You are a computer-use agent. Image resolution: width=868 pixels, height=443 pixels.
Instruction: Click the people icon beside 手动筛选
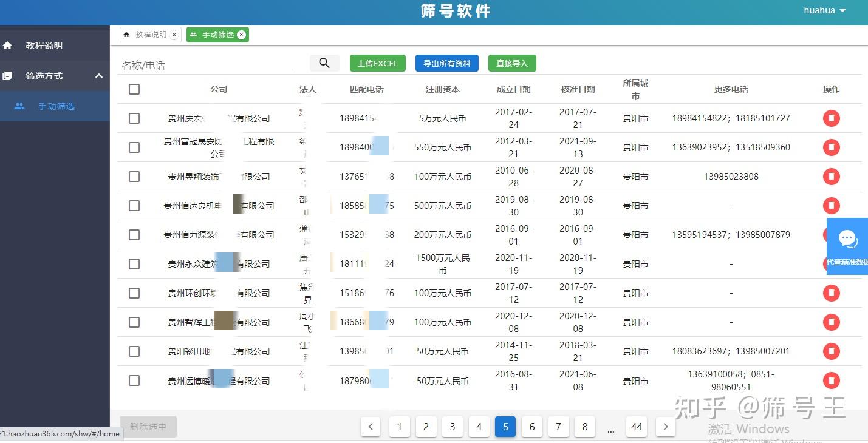click(x=19, y=106)
